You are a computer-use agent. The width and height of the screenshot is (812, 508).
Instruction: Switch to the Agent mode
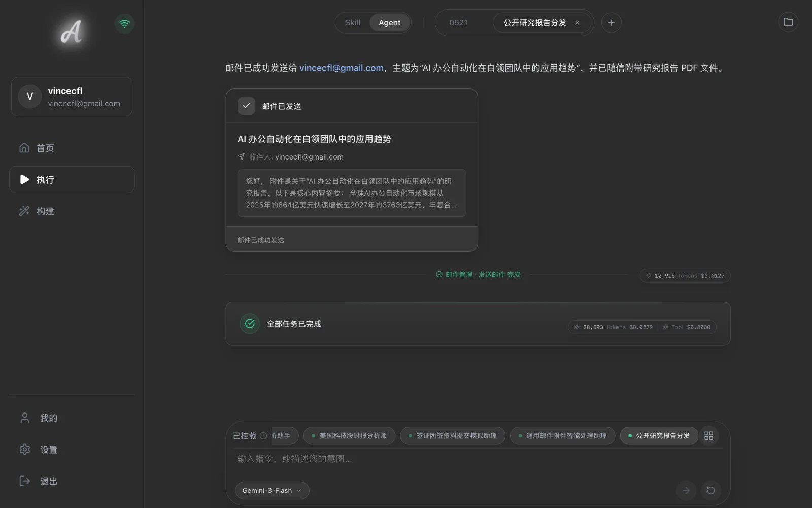pyautogui.click(x=389, y=23)
